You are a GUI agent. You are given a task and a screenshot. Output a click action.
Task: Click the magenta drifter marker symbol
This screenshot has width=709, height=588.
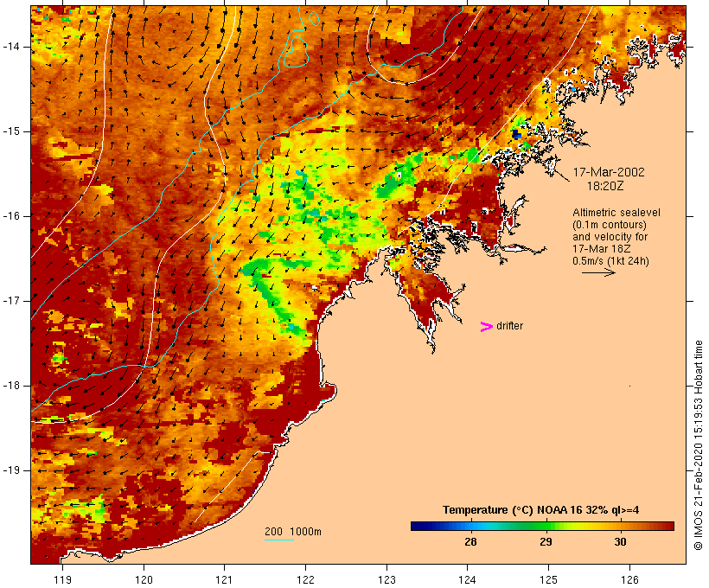coord(486,327)
